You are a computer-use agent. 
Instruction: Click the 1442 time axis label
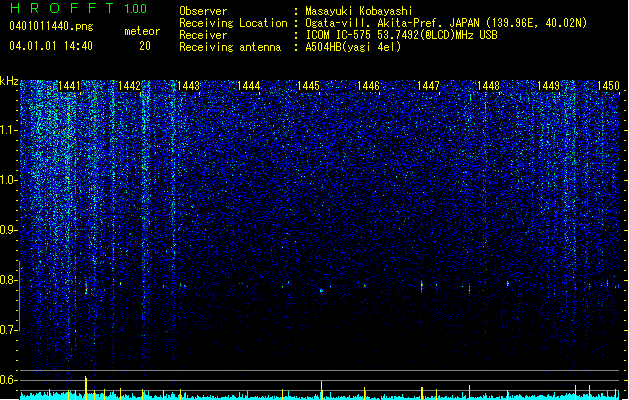129,86
